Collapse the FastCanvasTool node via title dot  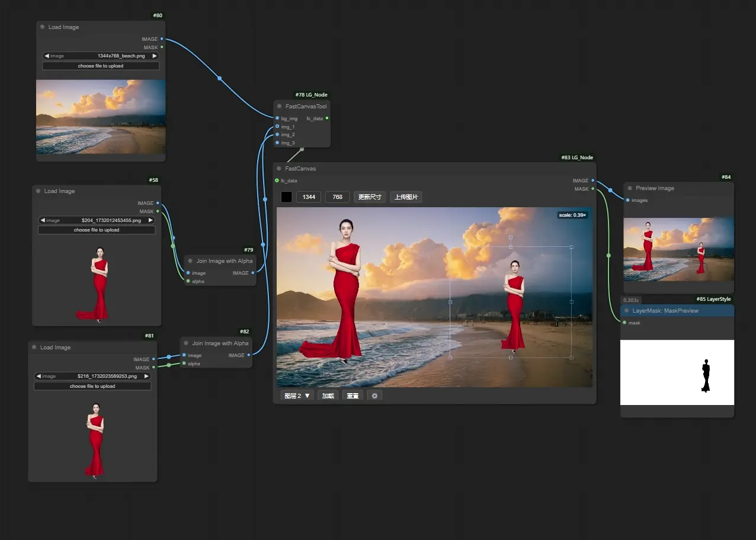(x=279, y=107)
